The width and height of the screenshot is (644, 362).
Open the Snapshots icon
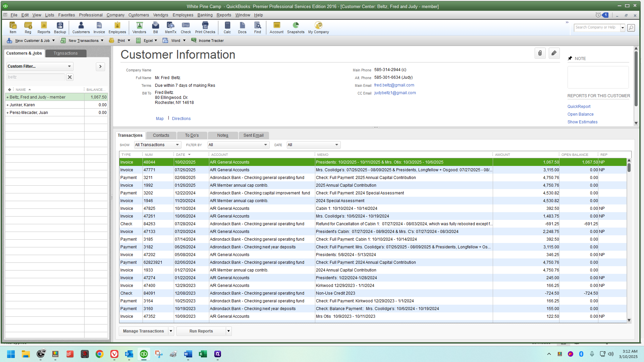click(296, 27)
